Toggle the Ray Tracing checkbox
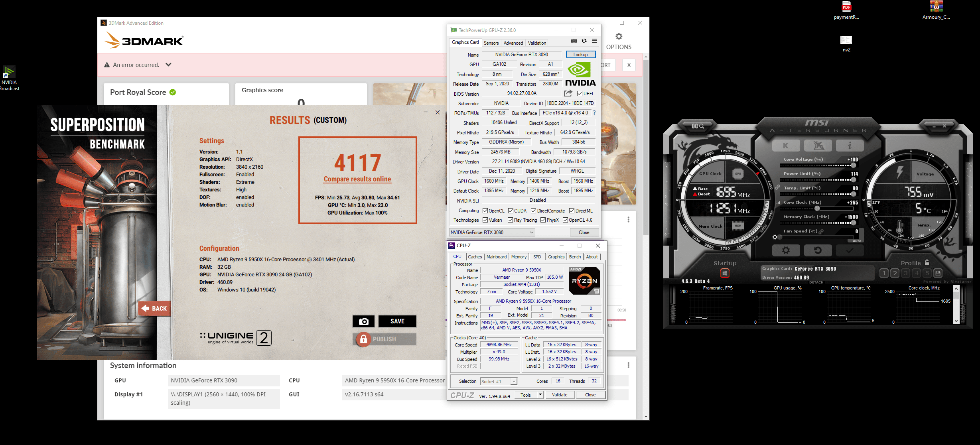This screenshot has height=445, width=980. (x=510, y=220)
